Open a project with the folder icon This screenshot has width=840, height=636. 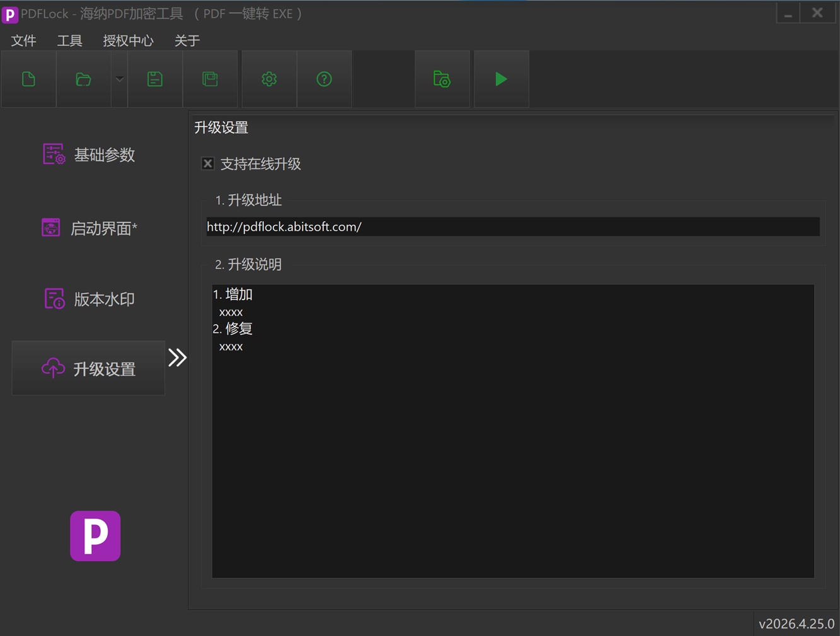click(x=83, y=79)
